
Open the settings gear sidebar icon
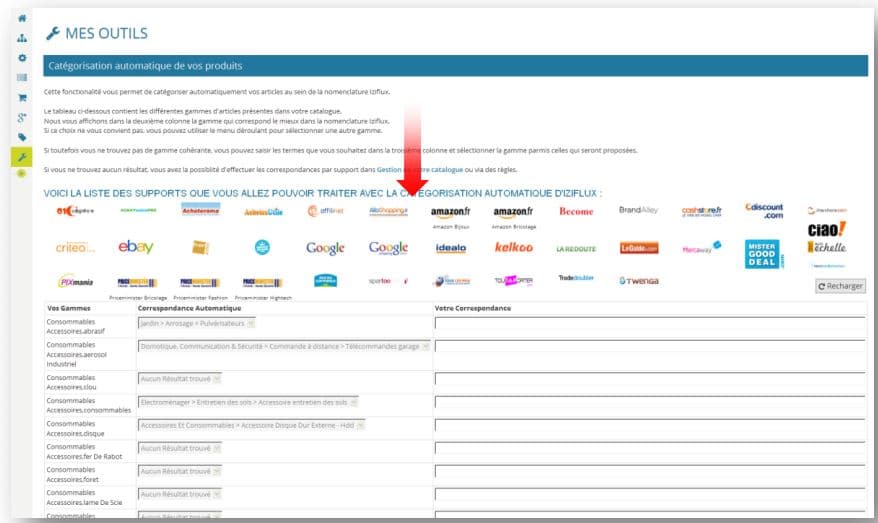22,58
